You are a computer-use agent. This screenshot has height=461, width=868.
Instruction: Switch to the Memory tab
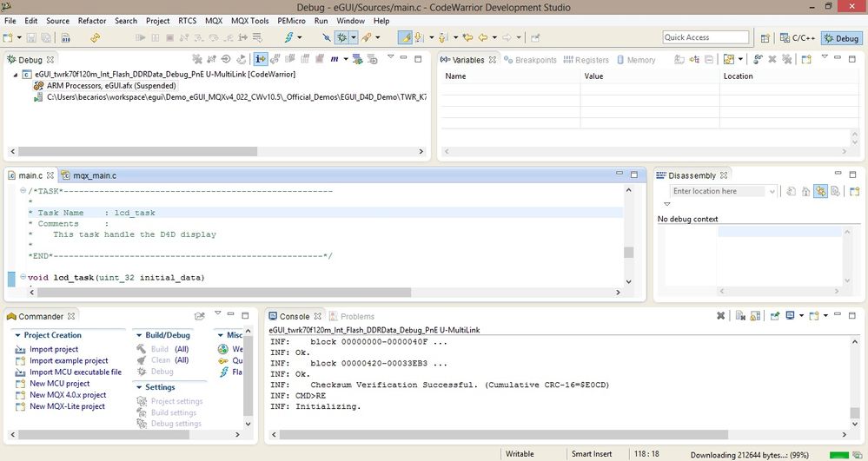tap(636, 60)
